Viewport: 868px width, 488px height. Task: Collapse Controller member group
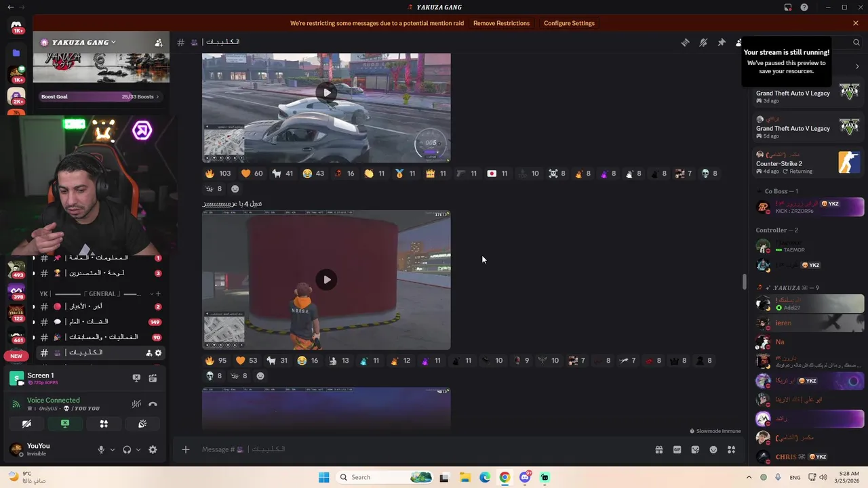coord(777,230)
